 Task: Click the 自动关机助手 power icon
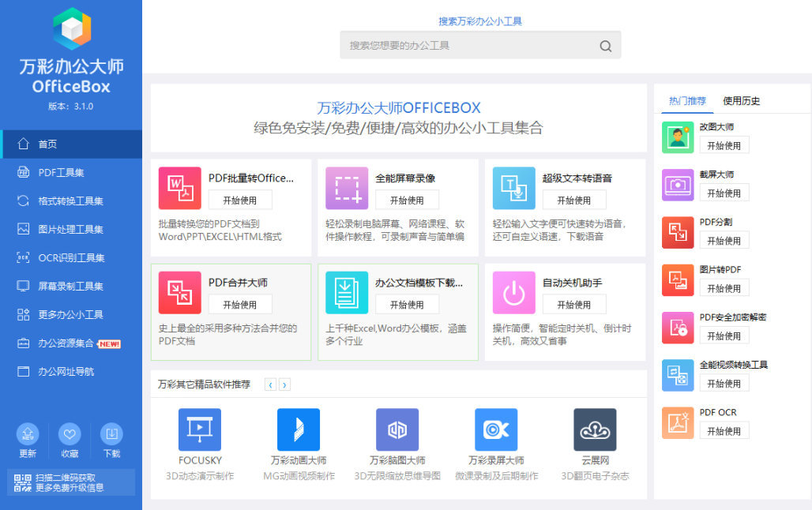pos(513,293)
